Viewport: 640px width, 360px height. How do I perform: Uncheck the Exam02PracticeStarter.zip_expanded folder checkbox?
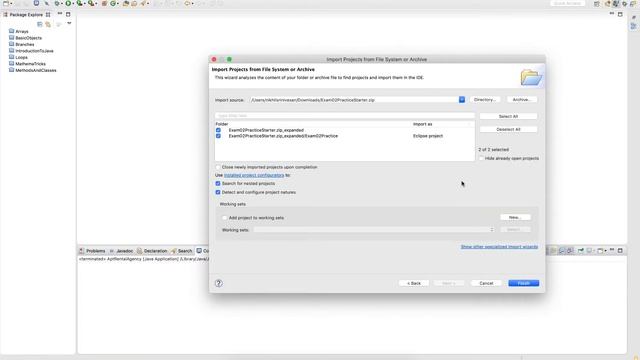tap(218, 130)
